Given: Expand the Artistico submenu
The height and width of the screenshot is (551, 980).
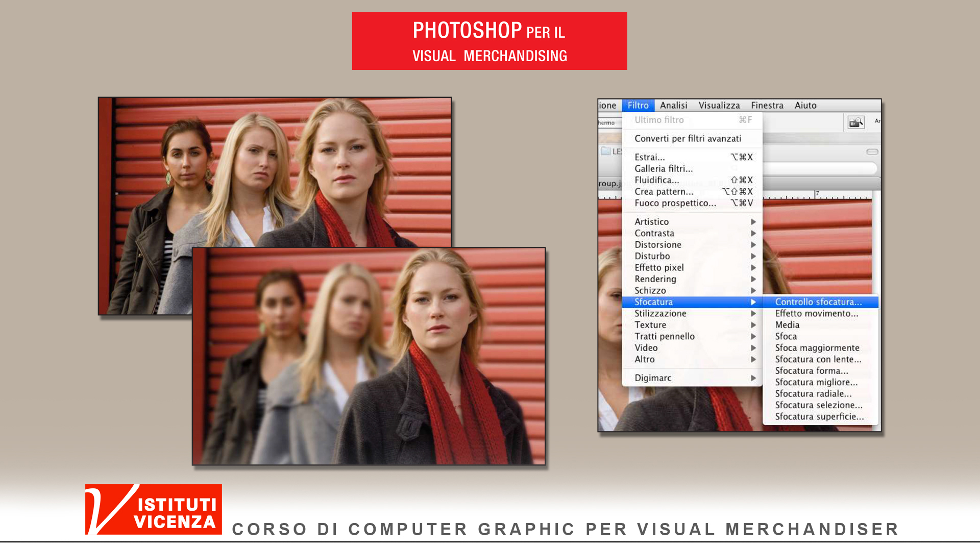Looking at the screenshot, I should (x=692, y=222).
